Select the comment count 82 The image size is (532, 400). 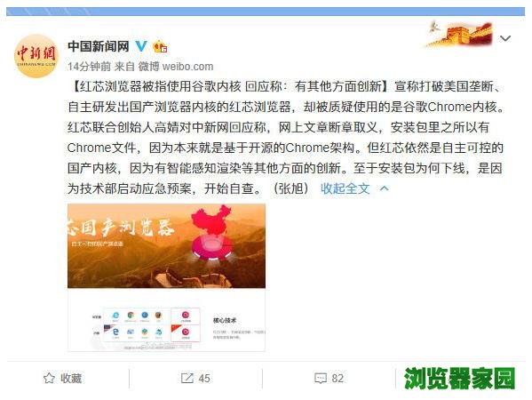click(337, 379)
